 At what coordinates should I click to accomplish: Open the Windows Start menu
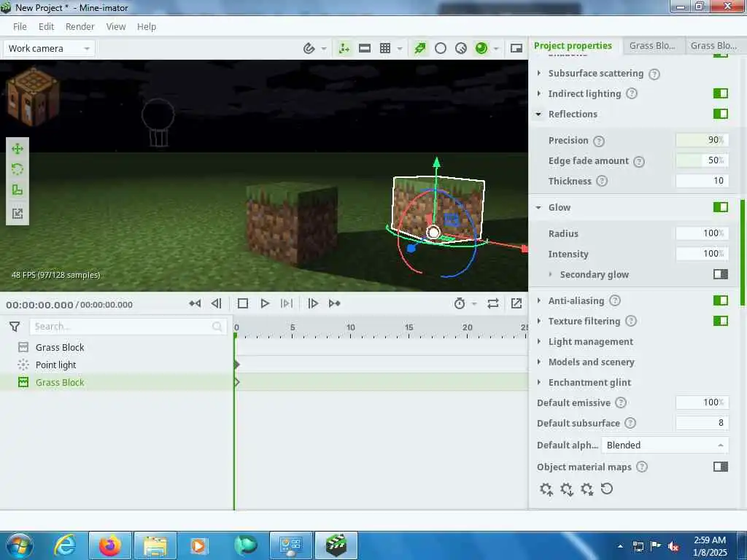(x=18, y=545)
